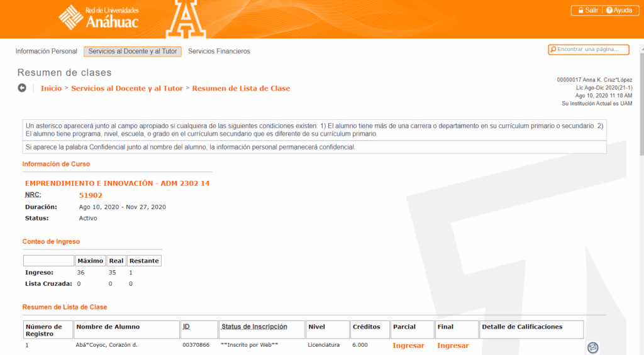Viewport: 644px width, 355px height.
Task: Click Ingresar under the Final column
Action: click(453, 346)
